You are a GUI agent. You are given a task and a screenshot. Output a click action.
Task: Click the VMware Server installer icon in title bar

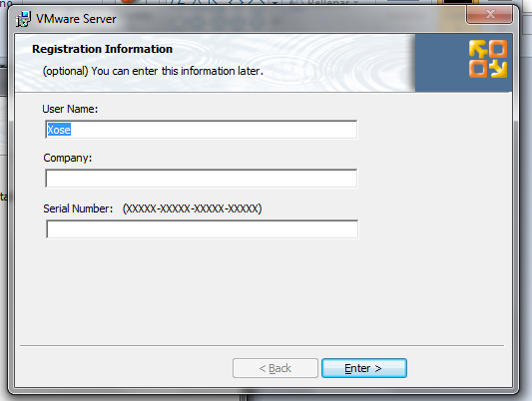(23, 19)
